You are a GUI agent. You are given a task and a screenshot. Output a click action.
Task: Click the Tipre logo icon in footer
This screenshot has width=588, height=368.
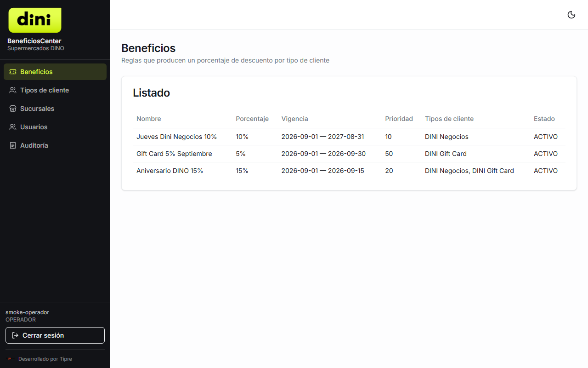pyautogui.click(x=9, y=359)
